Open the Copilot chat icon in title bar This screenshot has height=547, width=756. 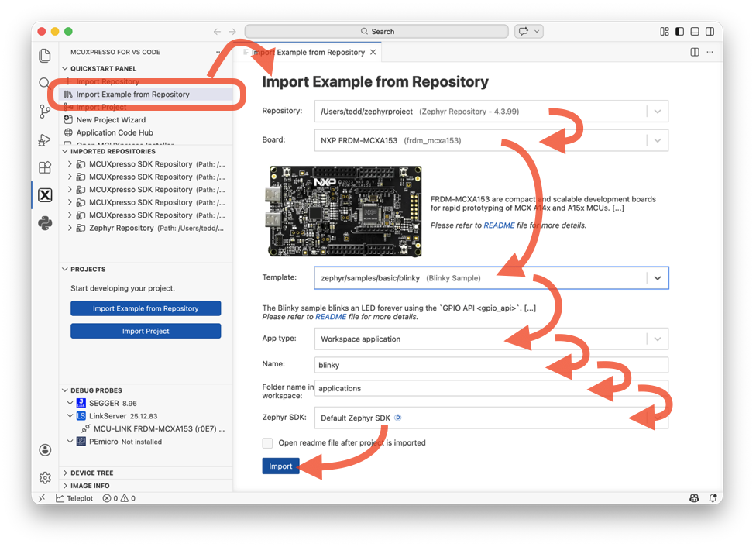click(524, 31)
